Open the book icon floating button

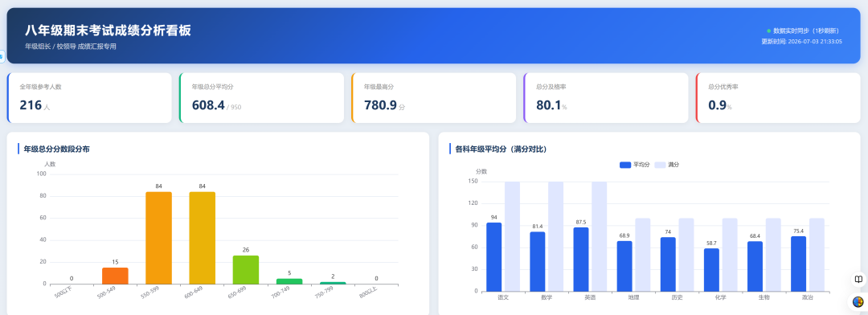(858, 279)
